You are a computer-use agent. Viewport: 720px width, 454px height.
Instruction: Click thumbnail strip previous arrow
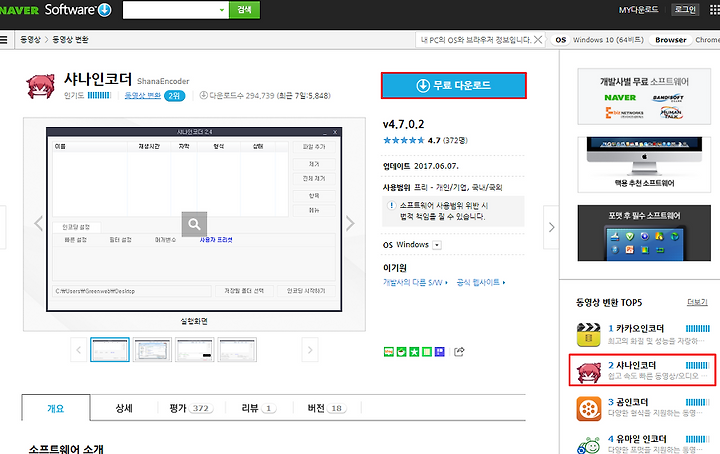tap(79, 350)
